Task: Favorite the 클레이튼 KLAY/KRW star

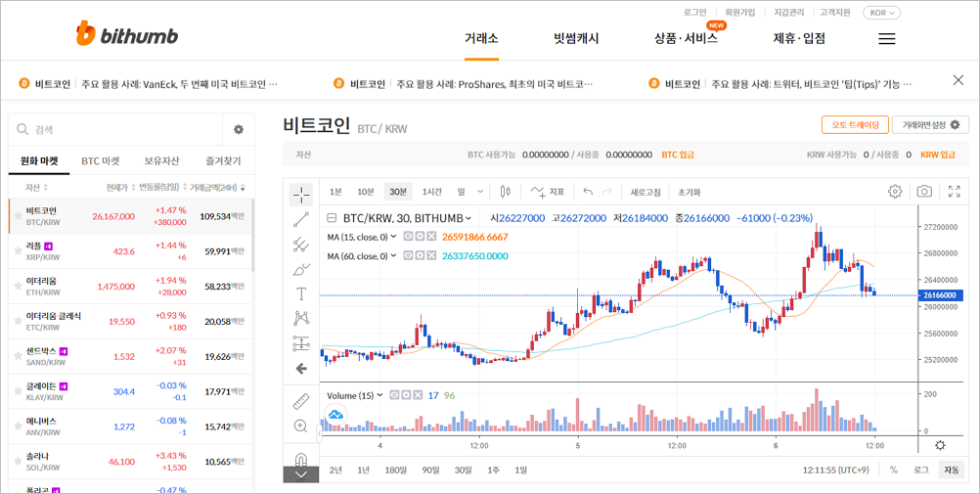Action: pos(19,391)
